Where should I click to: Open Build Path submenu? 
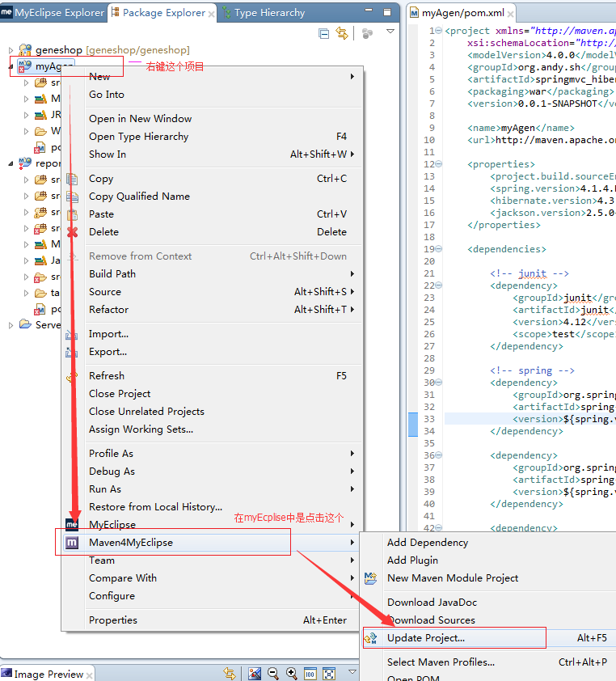[222, 274]
